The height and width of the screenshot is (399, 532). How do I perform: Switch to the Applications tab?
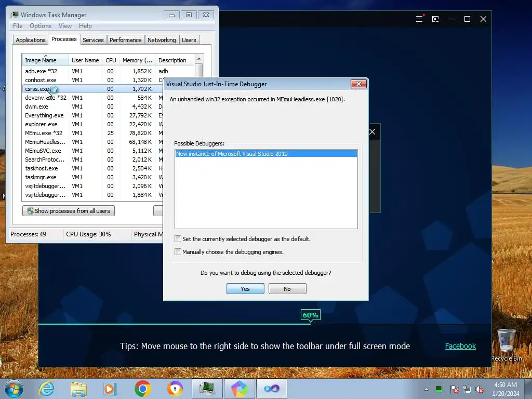[31, 40]
